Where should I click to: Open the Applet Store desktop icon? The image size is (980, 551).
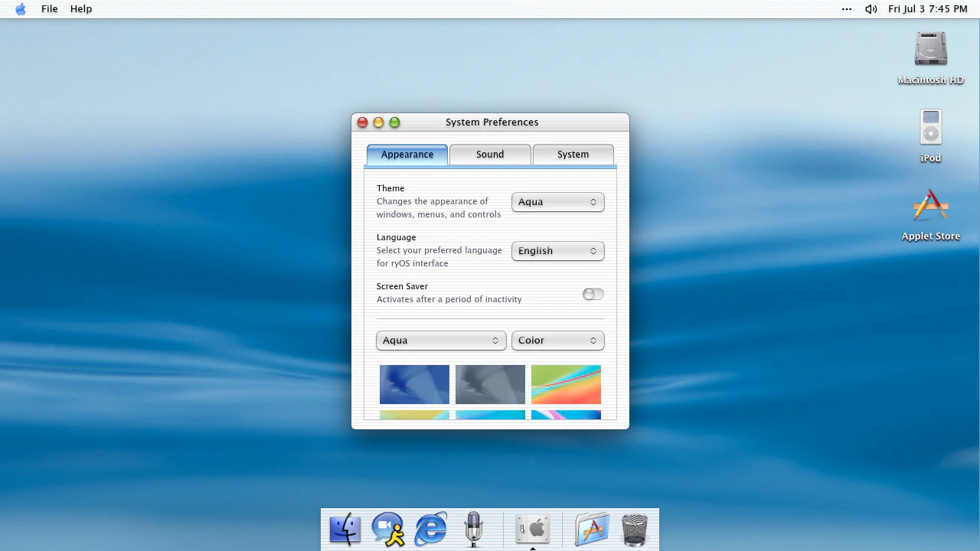930,215
